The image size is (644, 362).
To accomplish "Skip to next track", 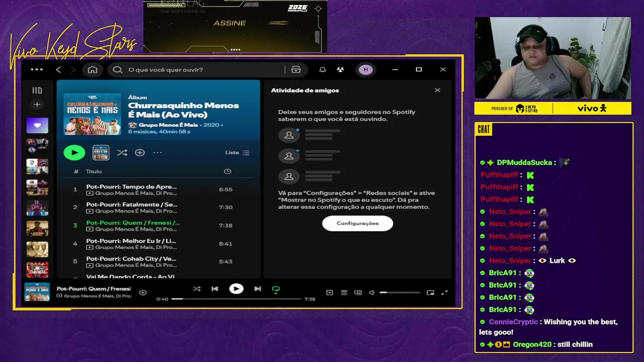I will [258, 289].
